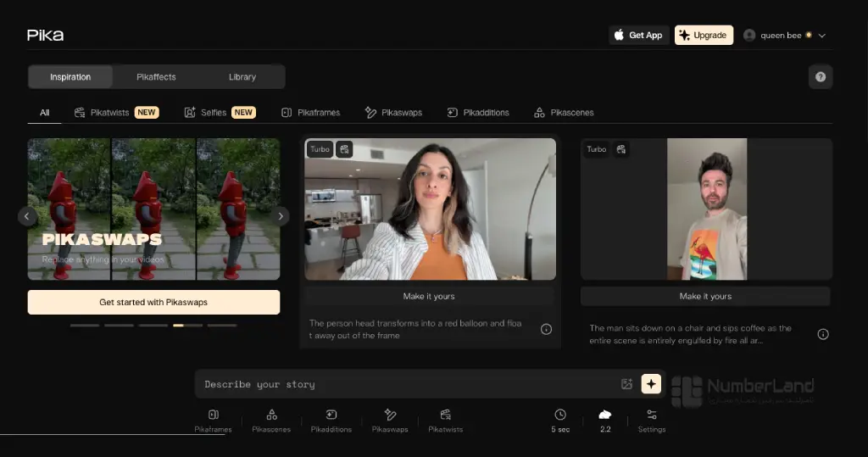
Task: Open the woman selfie video thumbnail
Action: [x=430, y=209]
